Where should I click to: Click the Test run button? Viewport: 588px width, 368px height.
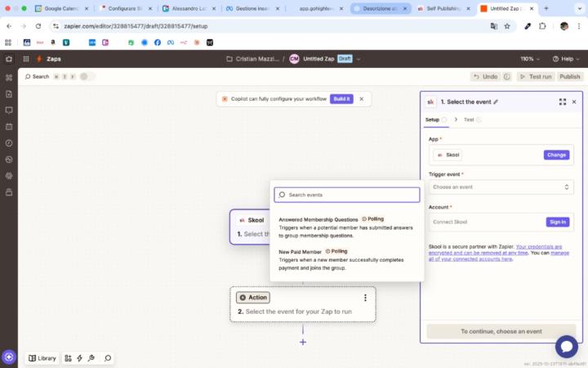[x=536, y=77]
